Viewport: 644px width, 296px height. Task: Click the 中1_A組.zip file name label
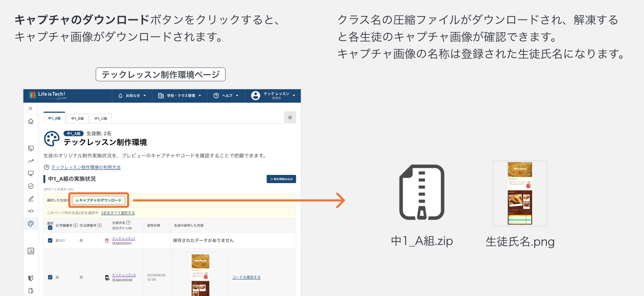[422, 241]
